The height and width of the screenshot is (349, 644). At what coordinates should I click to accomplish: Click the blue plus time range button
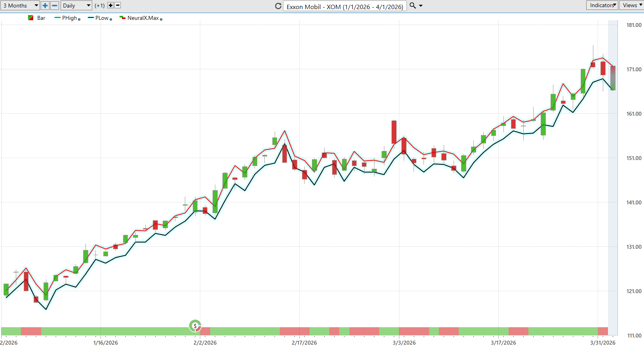tap(45, 6)
